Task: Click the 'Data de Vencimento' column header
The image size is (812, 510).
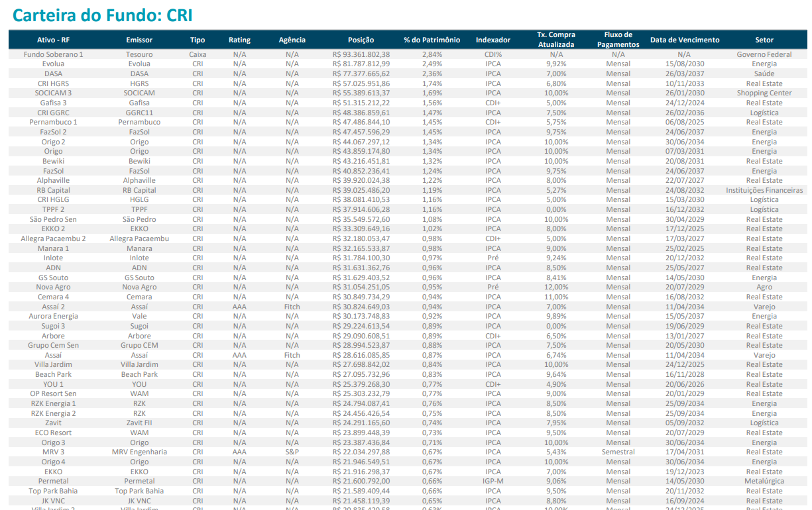Action: pos(684,40)
